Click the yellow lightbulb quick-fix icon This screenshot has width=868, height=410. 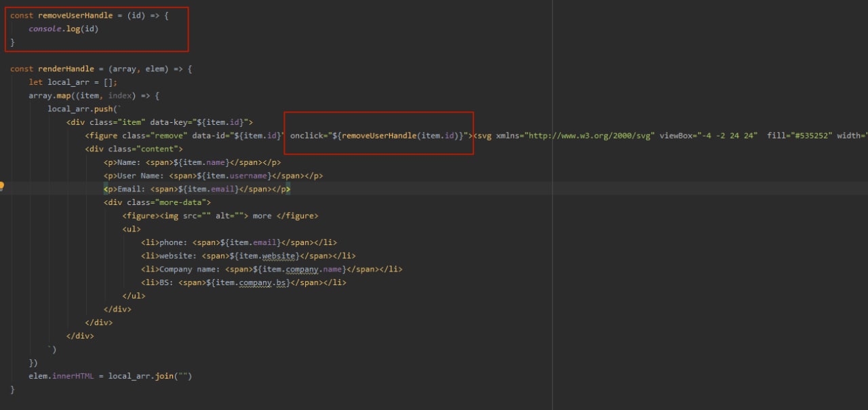(x=2, y=186)
